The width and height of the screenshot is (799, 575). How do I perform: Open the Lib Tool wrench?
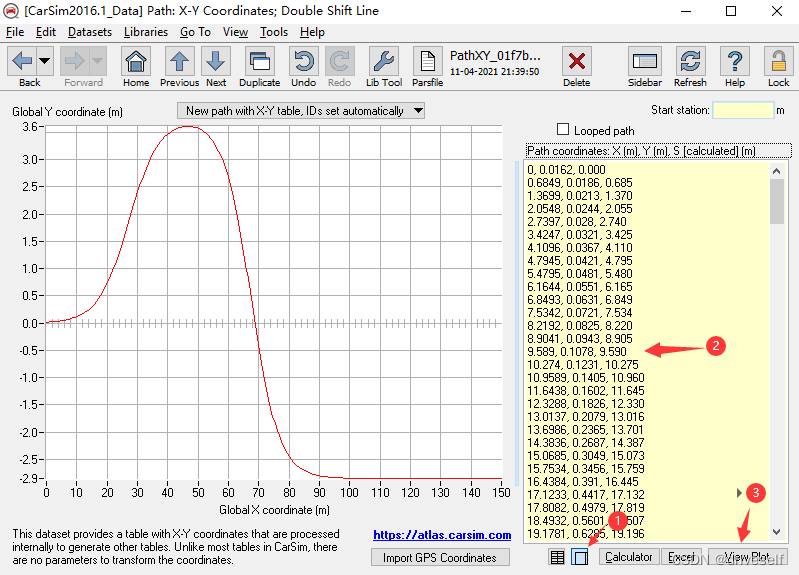[x=384, y=61]
